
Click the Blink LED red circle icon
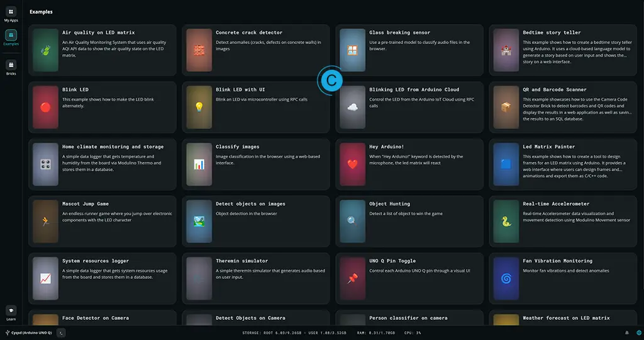45,107
